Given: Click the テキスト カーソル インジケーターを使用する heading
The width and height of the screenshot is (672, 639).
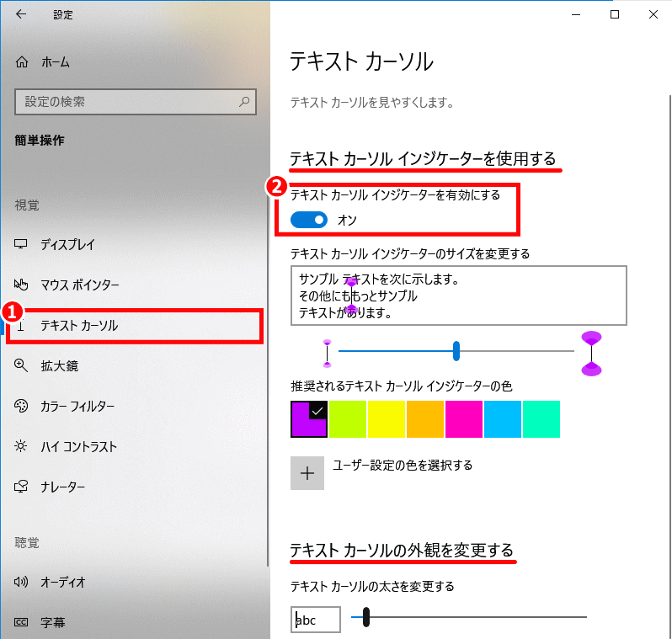Looking at the screenshot, I should point(423,159).
